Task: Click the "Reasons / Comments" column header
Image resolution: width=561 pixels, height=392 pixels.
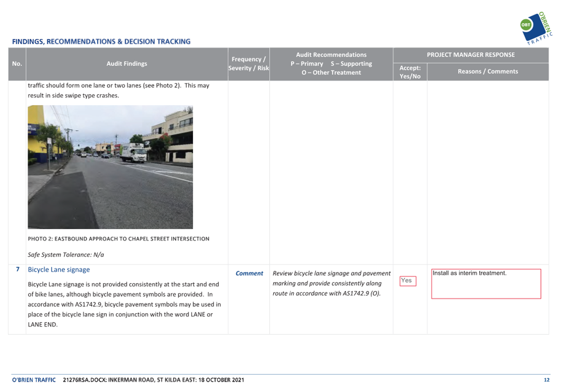Action: (488, 72)
